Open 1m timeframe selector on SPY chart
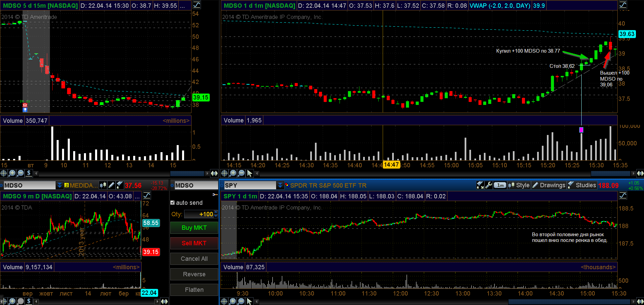Screen dimensions: 644x305 point(500,185)
